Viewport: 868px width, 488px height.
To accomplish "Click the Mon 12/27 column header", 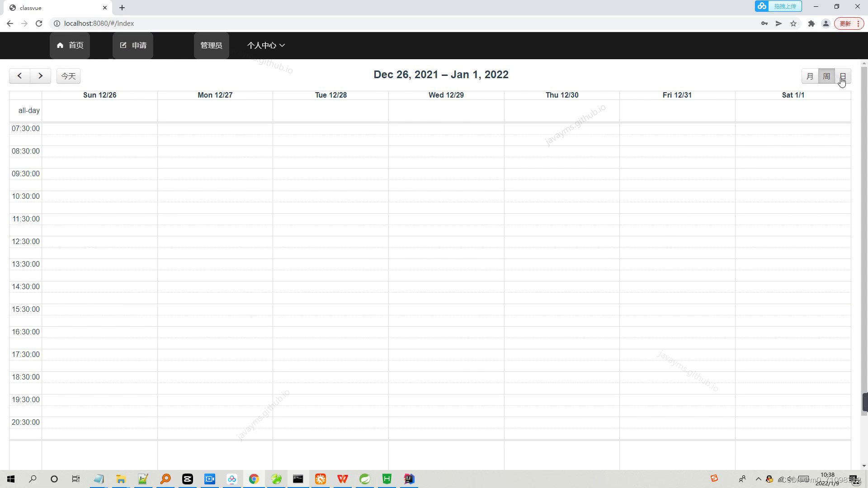I will point(215,95).
